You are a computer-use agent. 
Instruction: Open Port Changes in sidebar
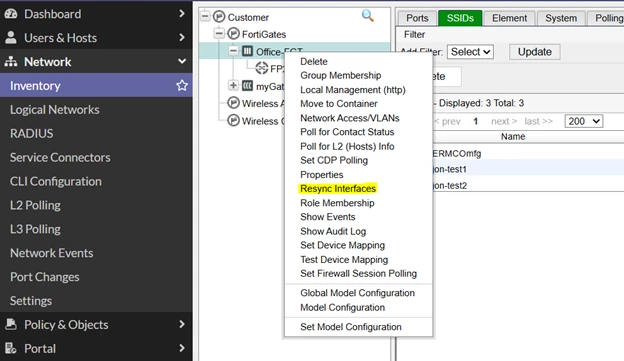click(x=45, y=277)
